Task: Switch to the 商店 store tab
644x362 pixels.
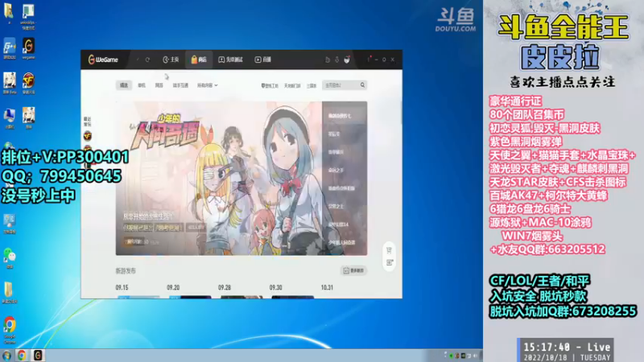Action: click(199, 60)
